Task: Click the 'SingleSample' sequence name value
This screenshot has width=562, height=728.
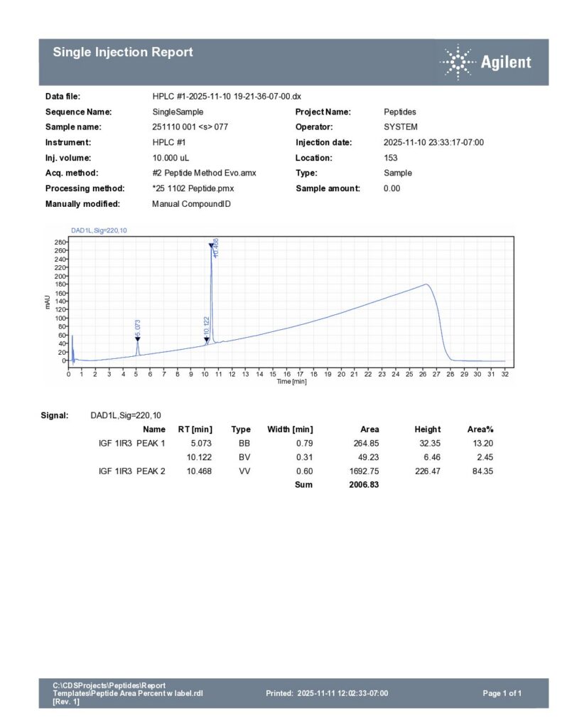Action: (x=178, y=112)
